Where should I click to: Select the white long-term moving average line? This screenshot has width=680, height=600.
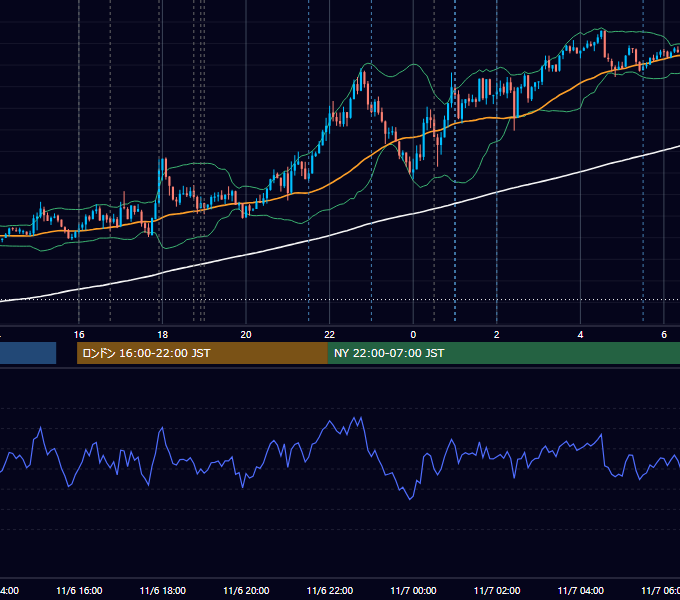[330, 236]
